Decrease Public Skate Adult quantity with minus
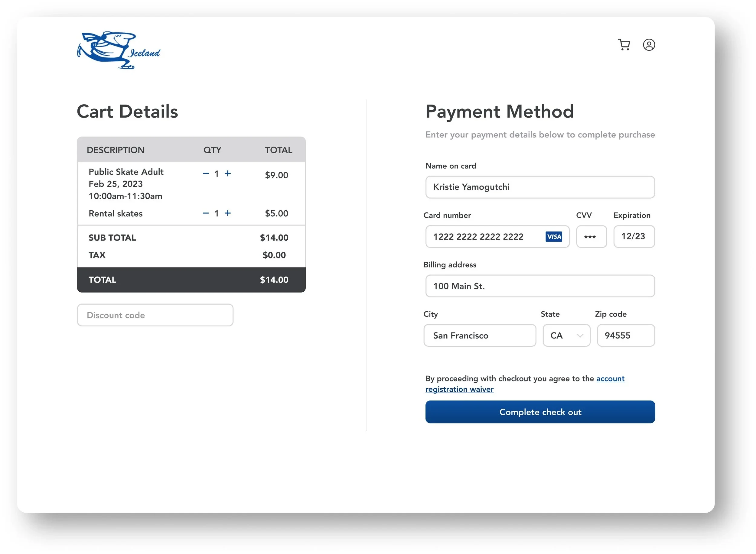Viewport: 756px width, 554px height. click(206, 173)
